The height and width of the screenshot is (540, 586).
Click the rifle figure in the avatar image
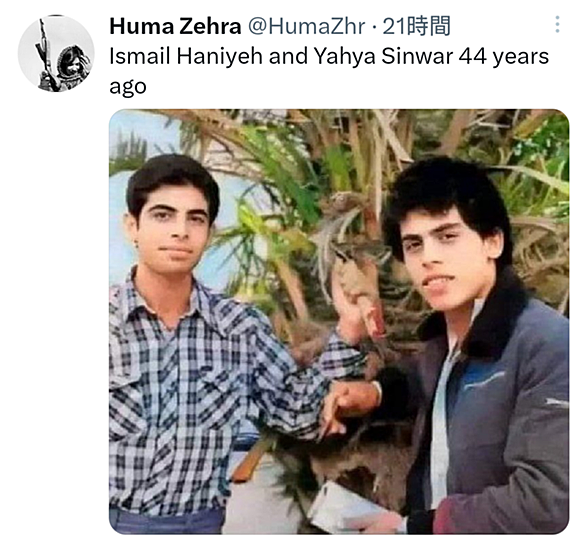pyautogui.click(x=44, y=54)
